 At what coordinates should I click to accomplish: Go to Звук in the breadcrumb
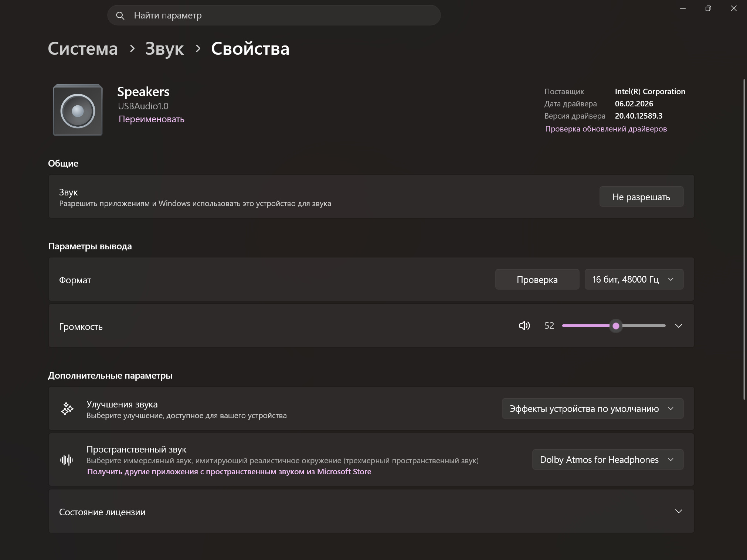(164, 48)
